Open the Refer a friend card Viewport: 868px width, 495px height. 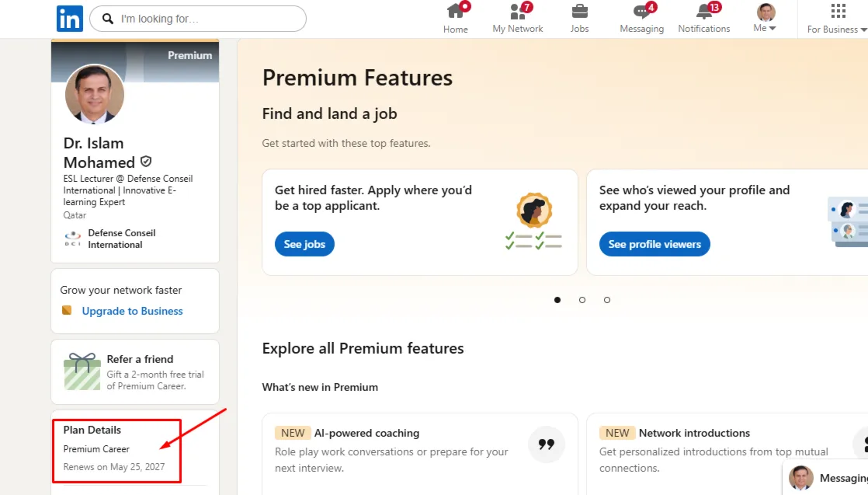(135, 372)
